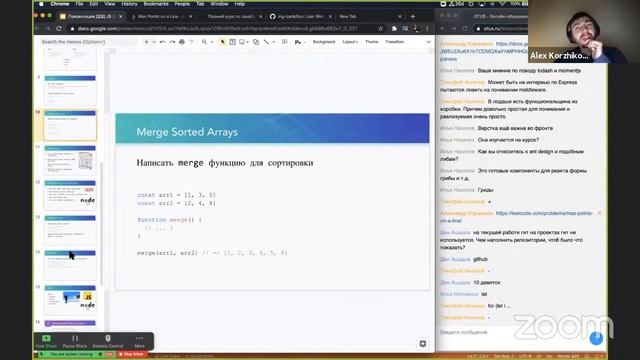Select slide 15 thumbnail
The width and height of the screenshot is (640, 360).
click(70, 300)
